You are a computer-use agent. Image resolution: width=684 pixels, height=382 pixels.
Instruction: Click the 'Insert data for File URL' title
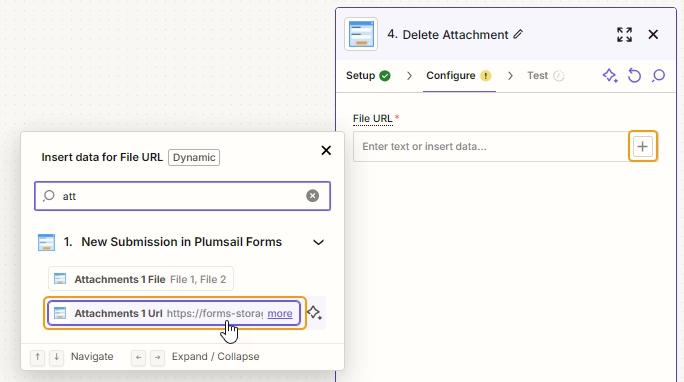point(102,157)
